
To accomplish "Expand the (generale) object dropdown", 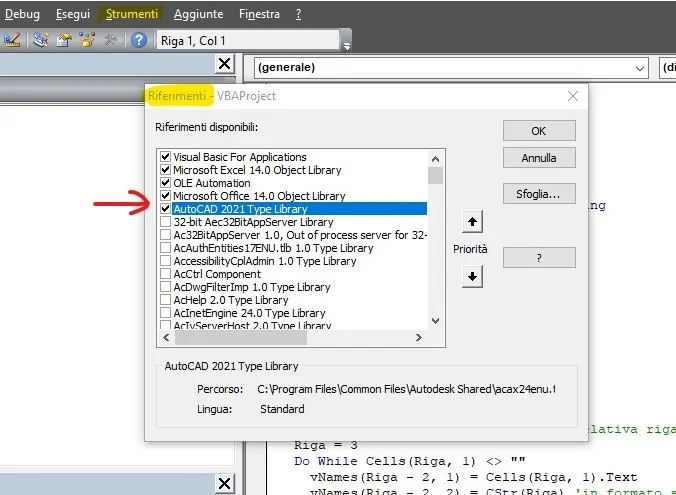I will 639,68.
